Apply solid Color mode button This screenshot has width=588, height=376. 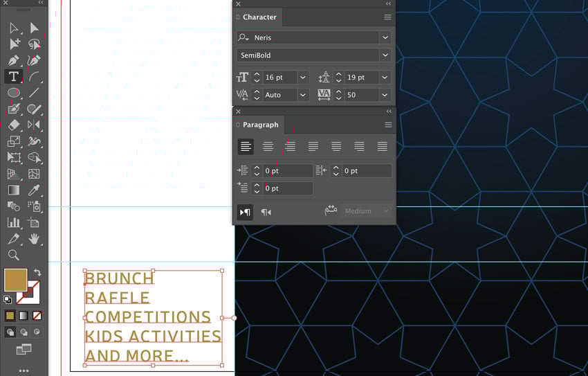tap(10, 316)
